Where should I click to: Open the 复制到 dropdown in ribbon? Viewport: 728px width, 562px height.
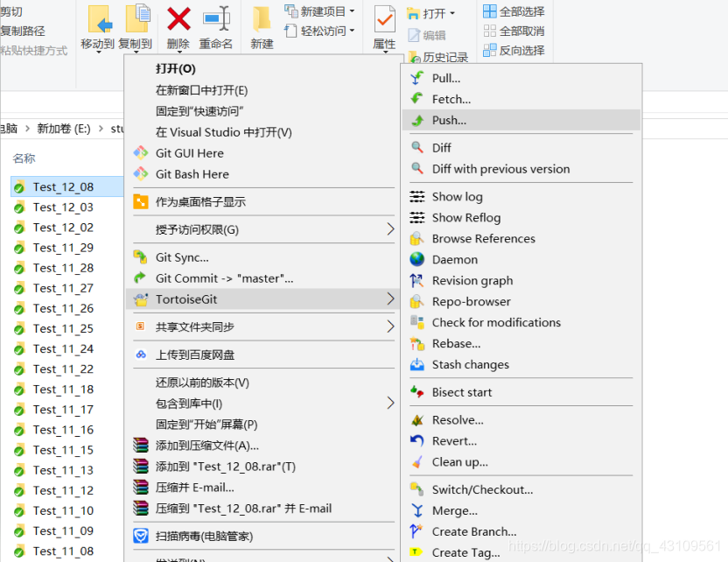click(x=135, y=52)
